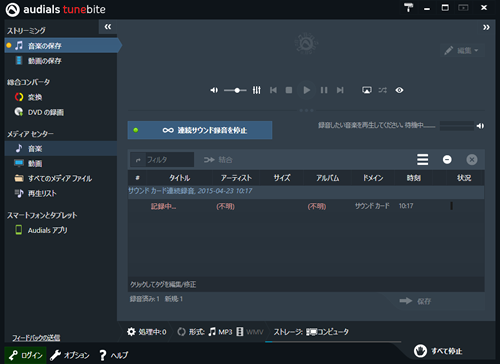This screenshot has height=364, width=500.
Task: Open 動画の保存 in the sidebar
Action: 45,61
